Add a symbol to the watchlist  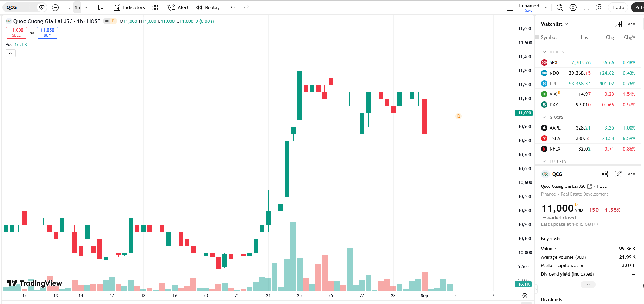coord(605,24)
